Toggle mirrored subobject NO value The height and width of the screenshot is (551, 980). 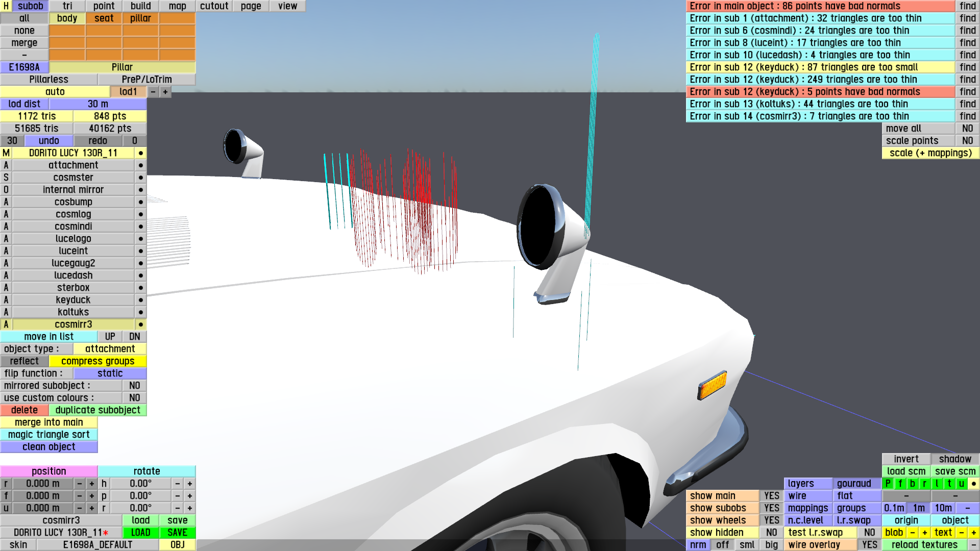tap(134, 386)
